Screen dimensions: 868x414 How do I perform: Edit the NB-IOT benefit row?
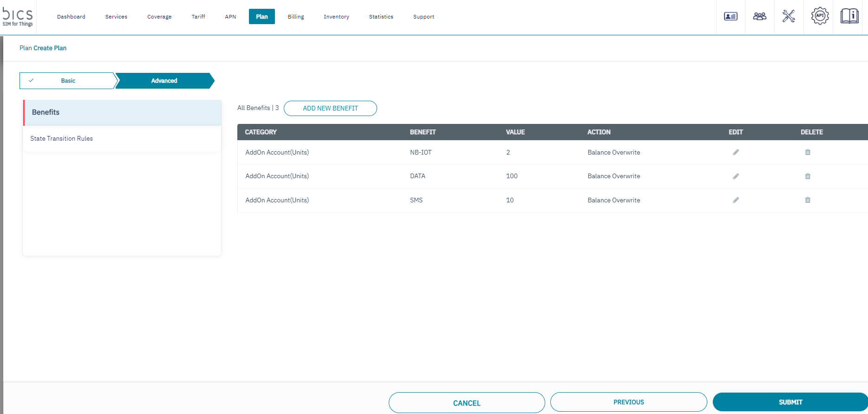[x=736, y=152]
